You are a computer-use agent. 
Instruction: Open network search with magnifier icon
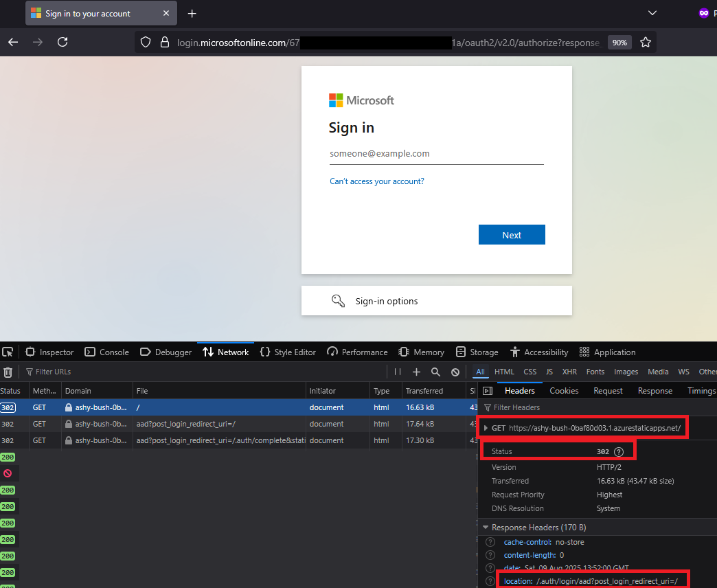click(x=435, y=372)
